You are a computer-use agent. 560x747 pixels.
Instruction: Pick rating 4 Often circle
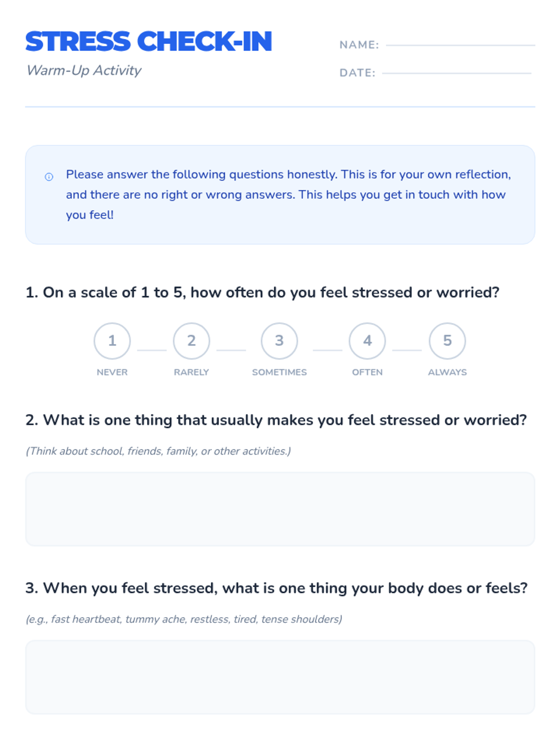click(x=367, y=341)
